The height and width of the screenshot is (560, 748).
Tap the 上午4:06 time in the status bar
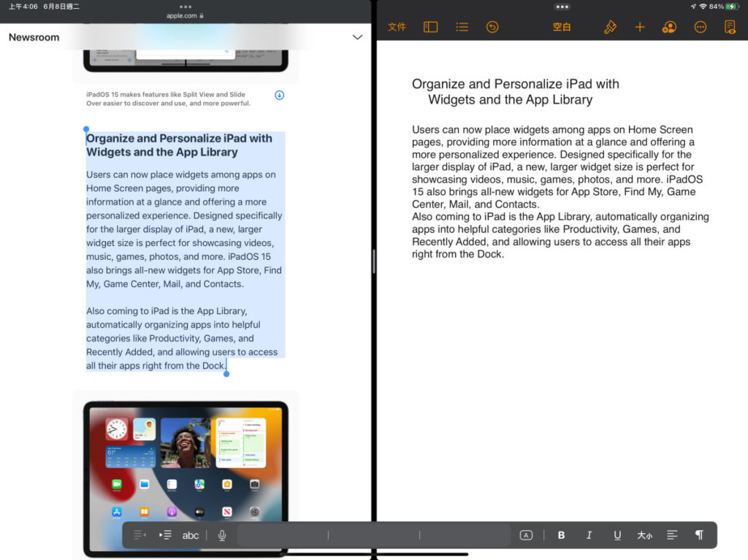pyautogui.click(x=23, y=7)
